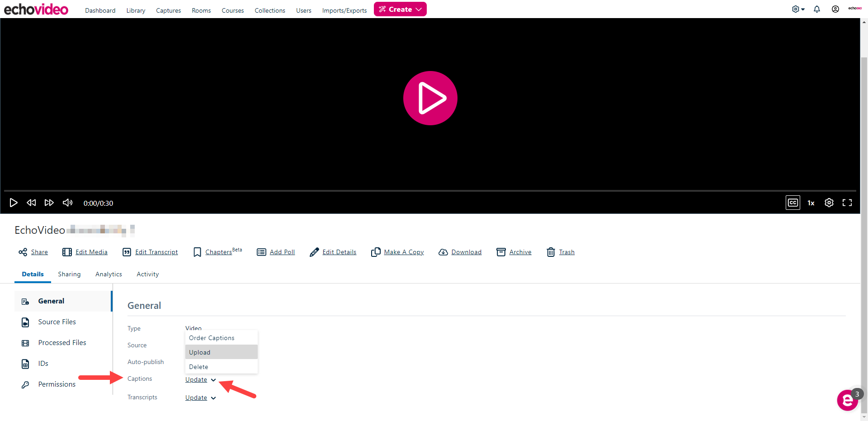Click the large pink play button
Image resolution: width=868 pixels, height=421 pixels.
click(x=430, y=98)
